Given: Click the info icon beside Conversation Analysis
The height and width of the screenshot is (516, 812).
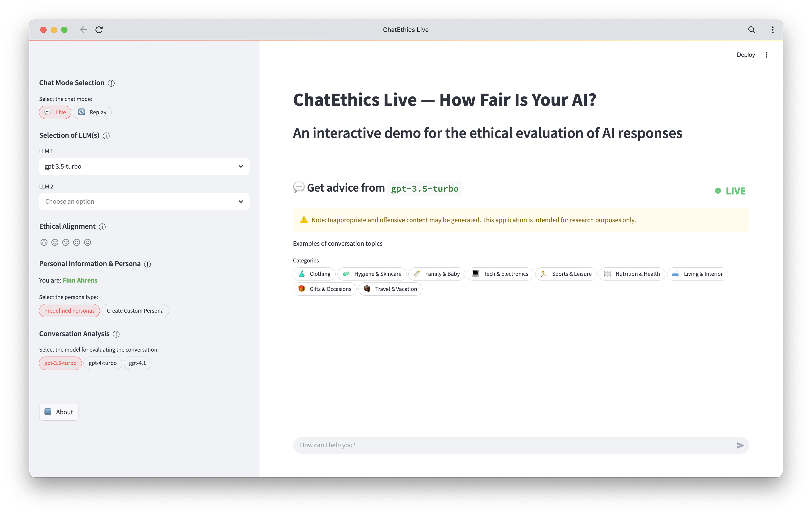Looking at the screenshot, I should coord(116,334).
